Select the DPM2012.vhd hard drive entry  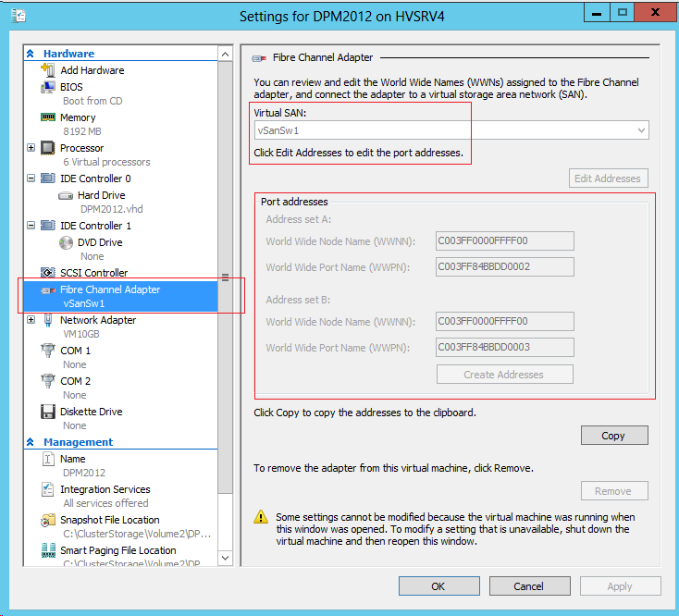(112, 209)
